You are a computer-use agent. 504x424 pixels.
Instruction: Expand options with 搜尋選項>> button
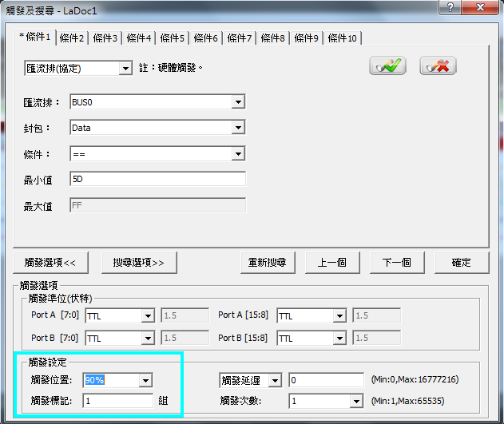139,263
